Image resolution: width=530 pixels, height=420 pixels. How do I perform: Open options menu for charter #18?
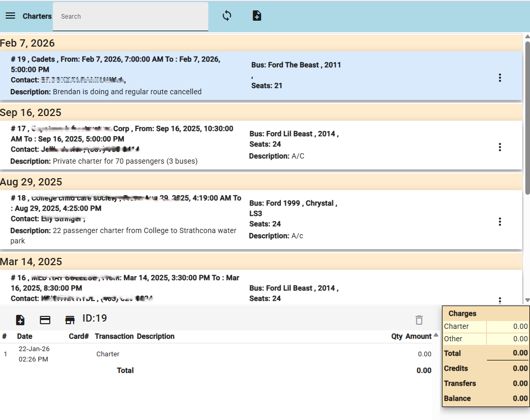point(499,222)
